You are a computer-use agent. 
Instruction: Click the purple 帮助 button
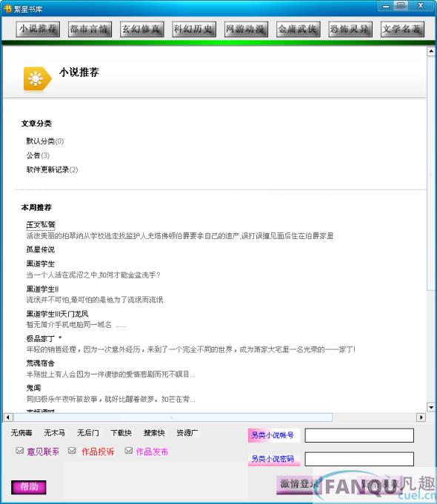(x=29, y=487)
